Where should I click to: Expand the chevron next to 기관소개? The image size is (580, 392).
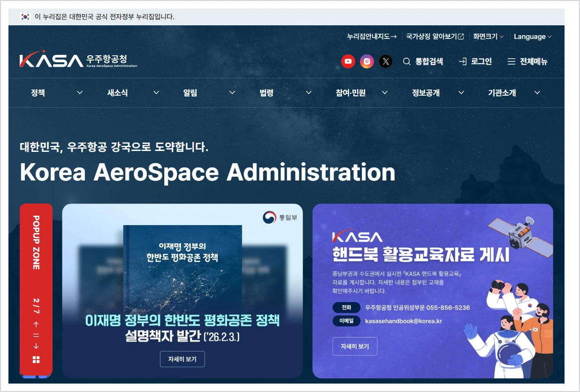[537, 93]
